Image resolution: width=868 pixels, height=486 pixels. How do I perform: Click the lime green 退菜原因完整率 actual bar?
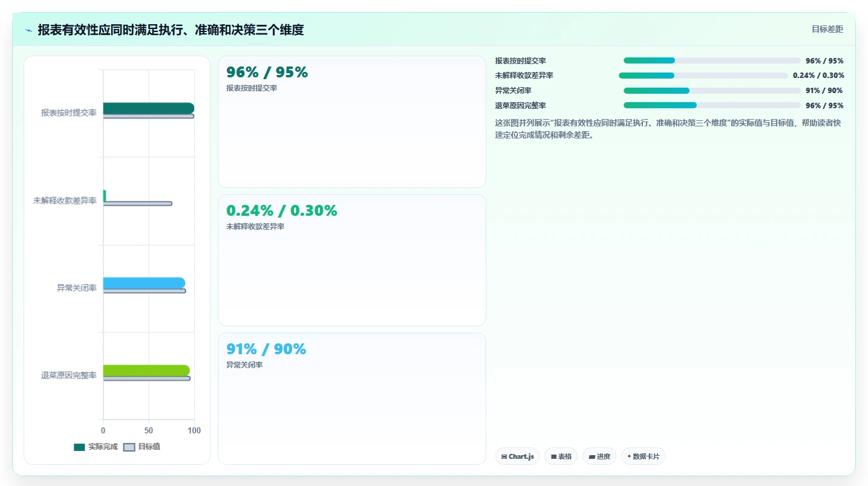click(x=146, y=371)
